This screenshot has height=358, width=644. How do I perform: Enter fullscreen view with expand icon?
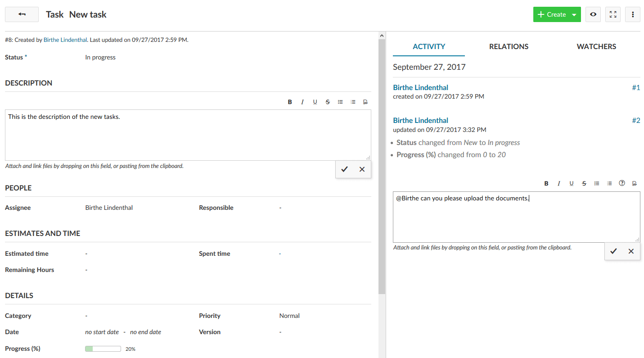[613, 14]
